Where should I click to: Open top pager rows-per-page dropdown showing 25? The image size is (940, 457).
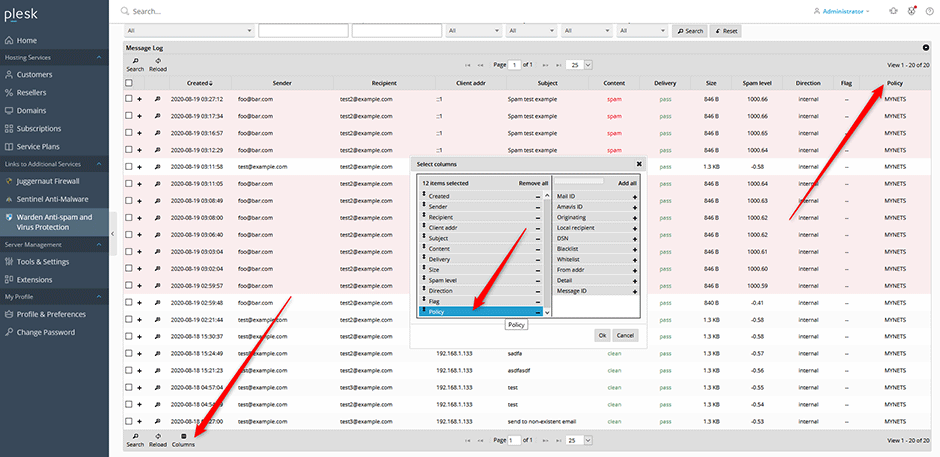point(580,65)
